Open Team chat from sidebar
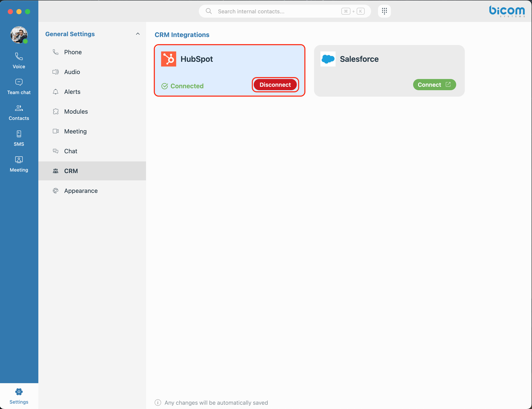 (x=19, y=86)
